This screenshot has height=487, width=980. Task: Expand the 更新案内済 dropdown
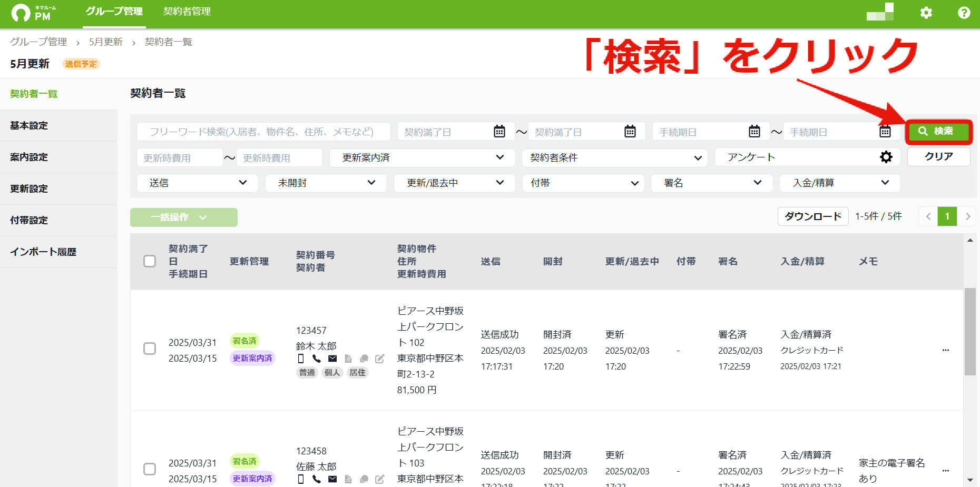pyautogui.click(x=422, y=157)
